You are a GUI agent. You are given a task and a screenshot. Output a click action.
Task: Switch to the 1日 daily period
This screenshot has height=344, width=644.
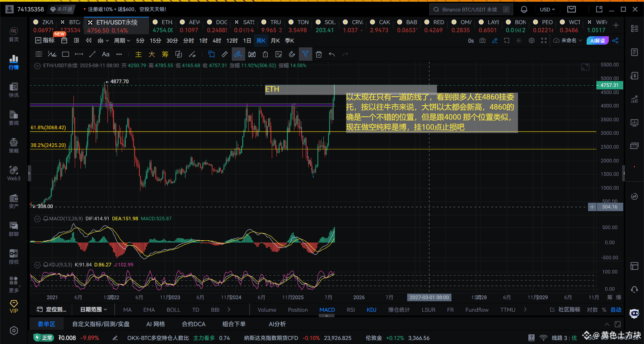247,41
